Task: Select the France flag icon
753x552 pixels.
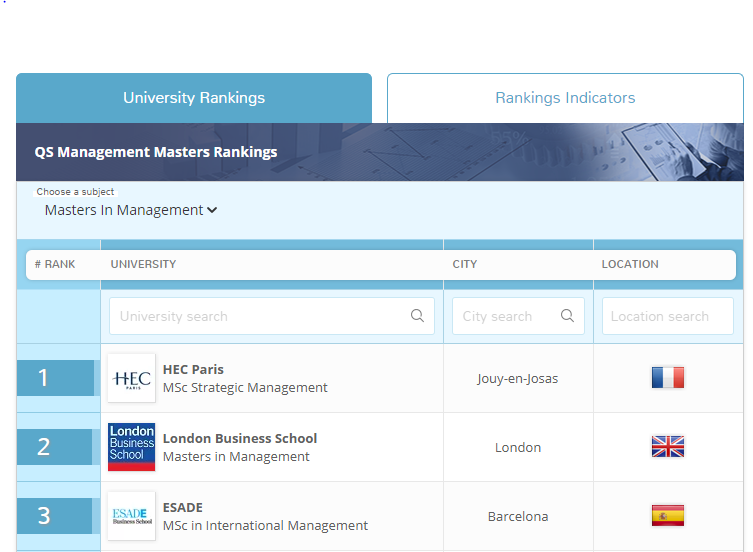Action: coord(668,378)
